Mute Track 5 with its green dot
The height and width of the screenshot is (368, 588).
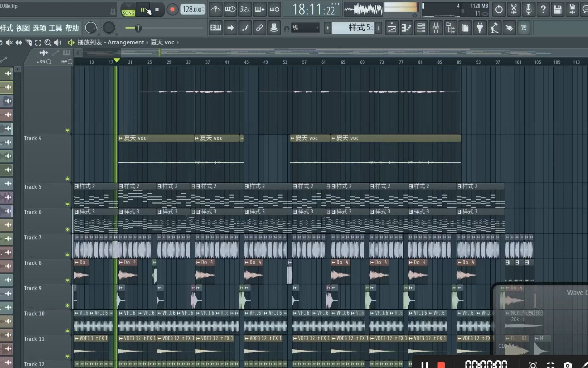(67, 204)
